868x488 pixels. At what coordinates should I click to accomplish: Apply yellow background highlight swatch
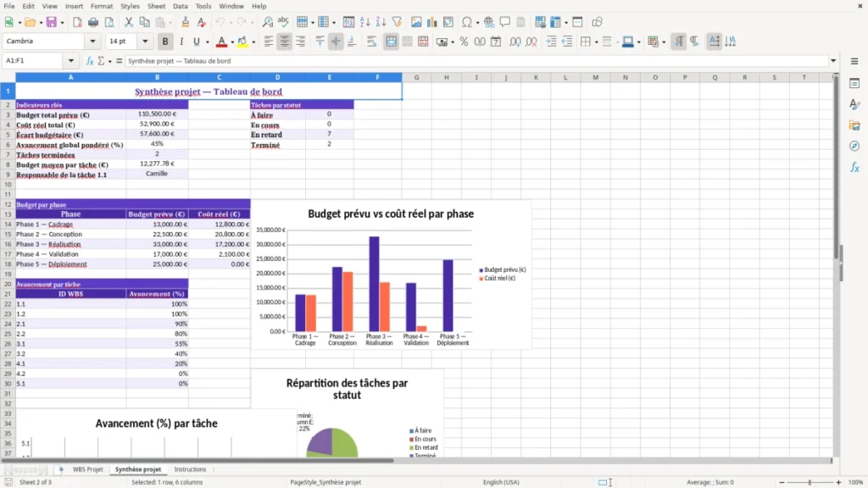[x=242, y=42]
